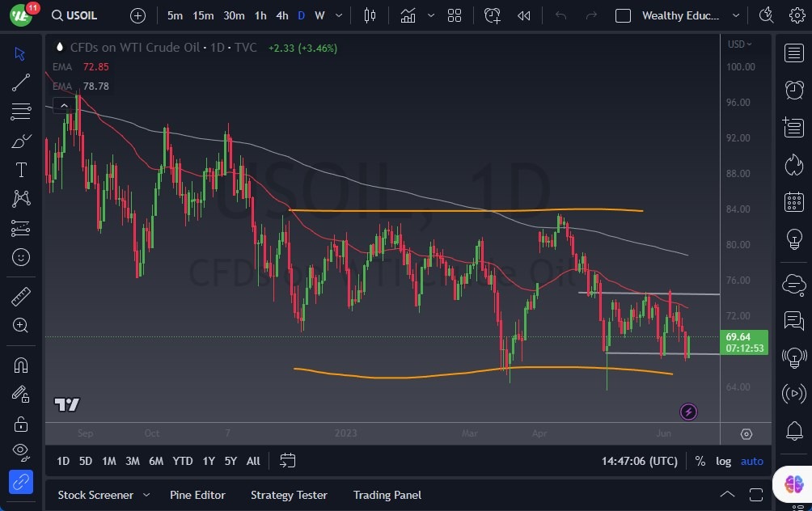Toggle auto scale for the chart
812x511 pixels.
752,461
